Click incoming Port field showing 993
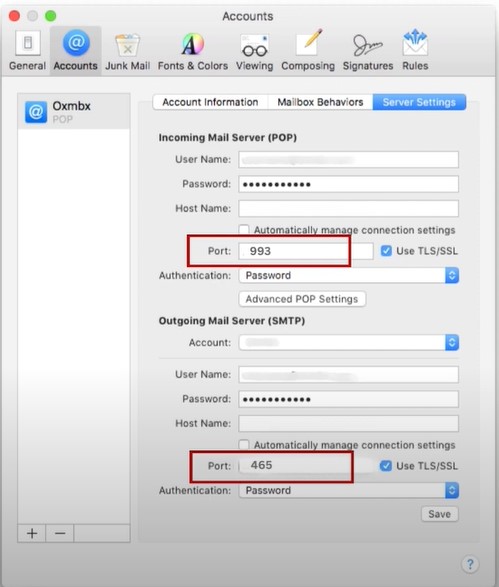 point(306,251)
